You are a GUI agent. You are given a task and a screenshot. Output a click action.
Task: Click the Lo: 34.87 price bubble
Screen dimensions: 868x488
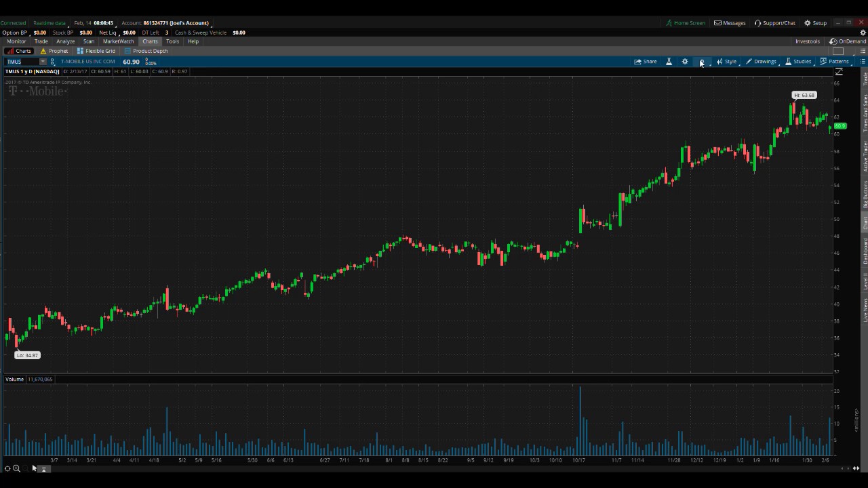(x=27, y=355)
